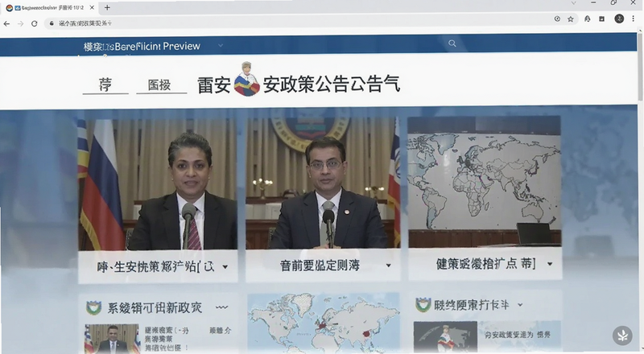Click the lock icon in the address bar
This screenshot has width=644, height=354.
click(52, 23)
